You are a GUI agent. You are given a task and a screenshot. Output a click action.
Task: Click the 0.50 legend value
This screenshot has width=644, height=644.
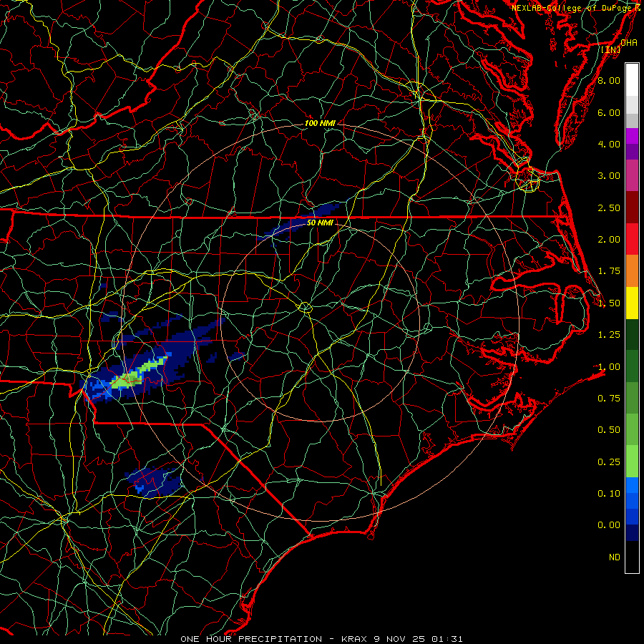(609, 430)
